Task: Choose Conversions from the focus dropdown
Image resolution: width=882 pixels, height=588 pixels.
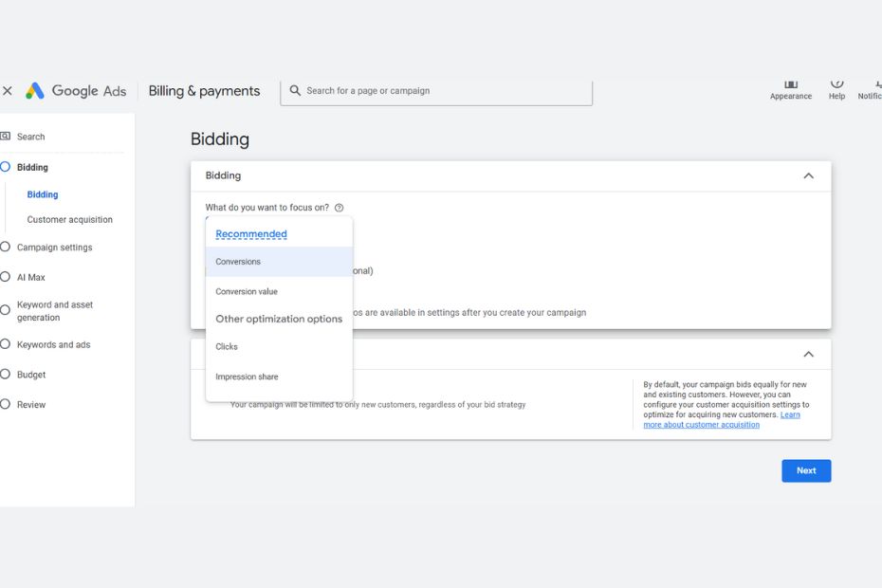Action: click(238, 262)
